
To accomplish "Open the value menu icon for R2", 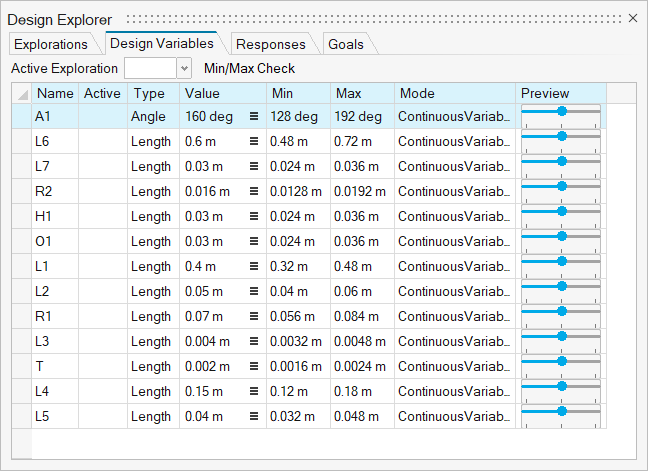I will point(254,192).
